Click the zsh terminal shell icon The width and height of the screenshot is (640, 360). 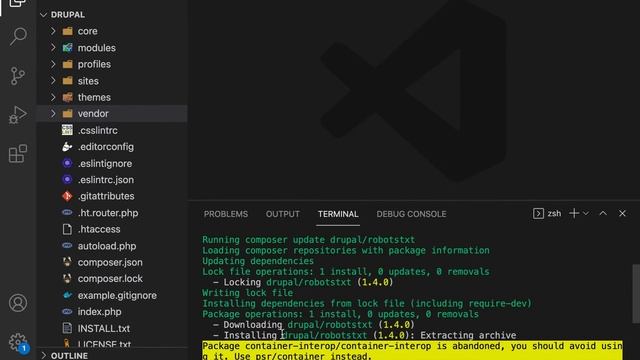(538, 213)
